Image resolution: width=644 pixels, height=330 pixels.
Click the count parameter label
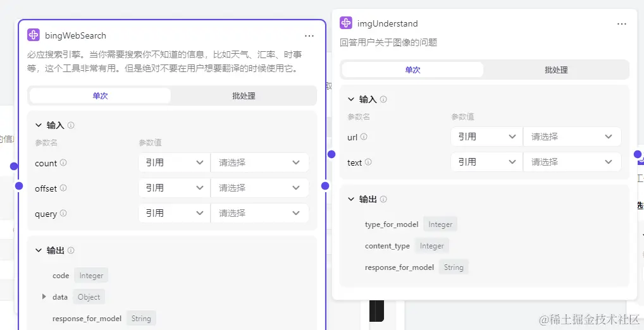tap(46, 163)
